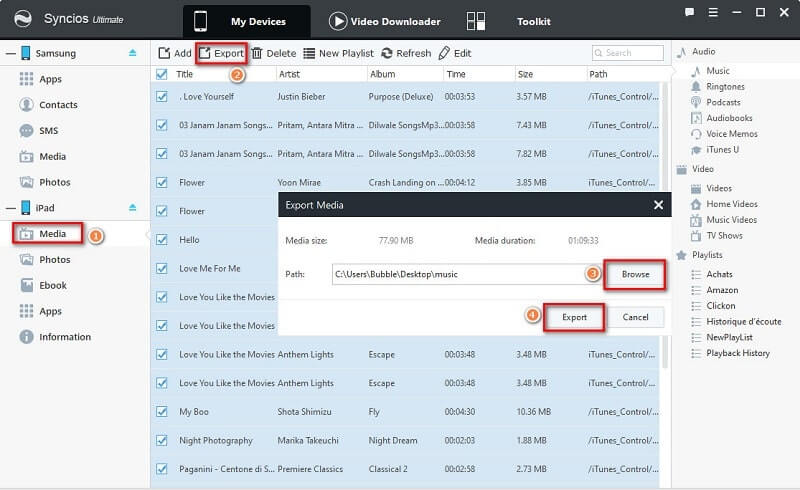Create a New Playlist from toolbar
The height and width of the screenshot is (490, 800).
(x=338, y=53)
